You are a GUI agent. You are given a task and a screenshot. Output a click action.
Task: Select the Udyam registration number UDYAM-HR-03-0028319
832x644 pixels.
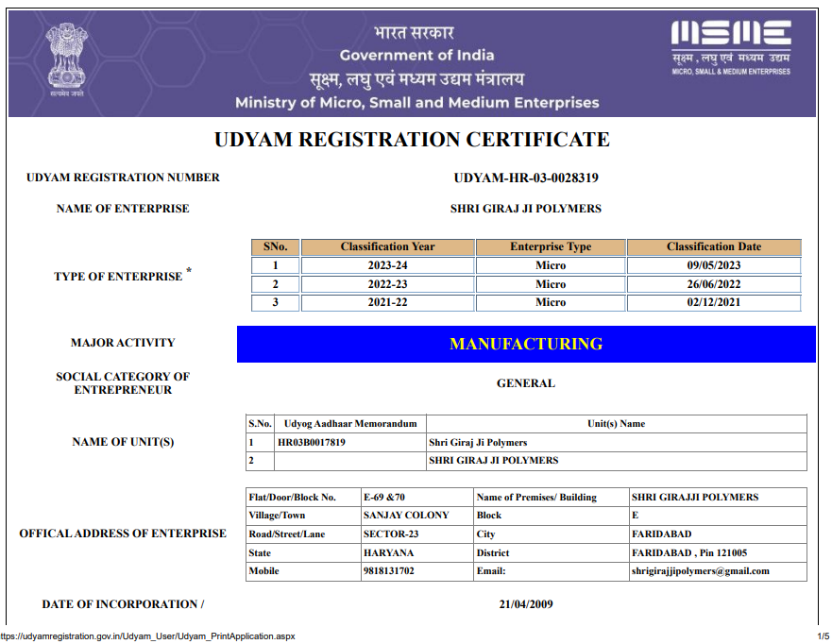coord(526,178)
